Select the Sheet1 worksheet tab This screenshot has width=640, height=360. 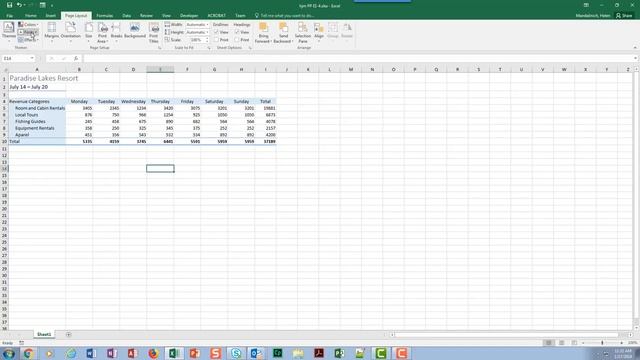(44, 334)
